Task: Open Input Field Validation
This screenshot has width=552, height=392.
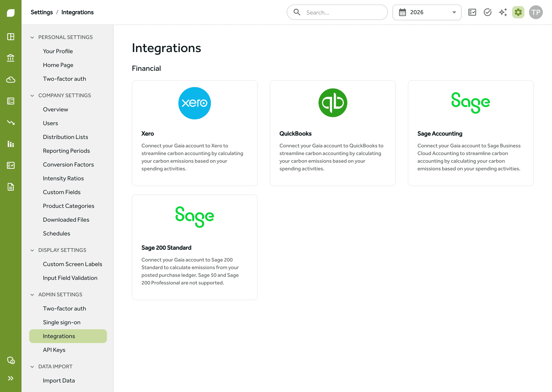Action: [70, 278]
